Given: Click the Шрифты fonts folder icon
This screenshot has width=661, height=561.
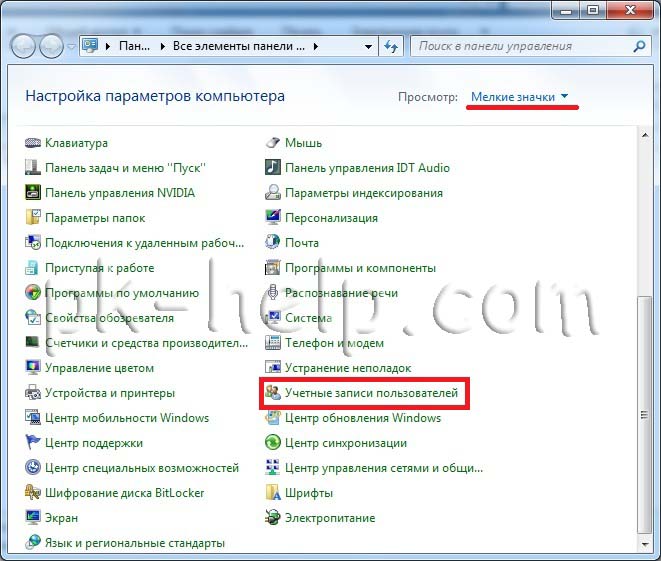Looking at the screenshot, I should 273,493.
